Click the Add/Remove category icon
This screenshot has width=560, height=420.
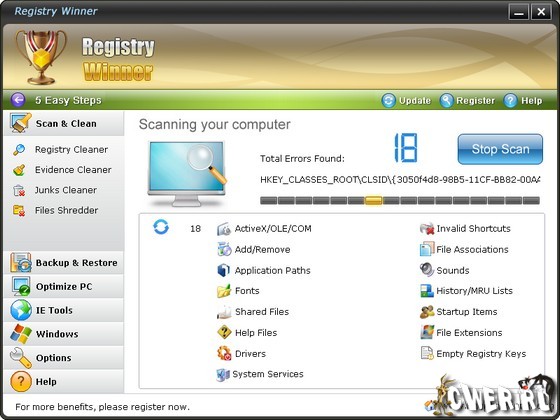(x=224, y=249)
